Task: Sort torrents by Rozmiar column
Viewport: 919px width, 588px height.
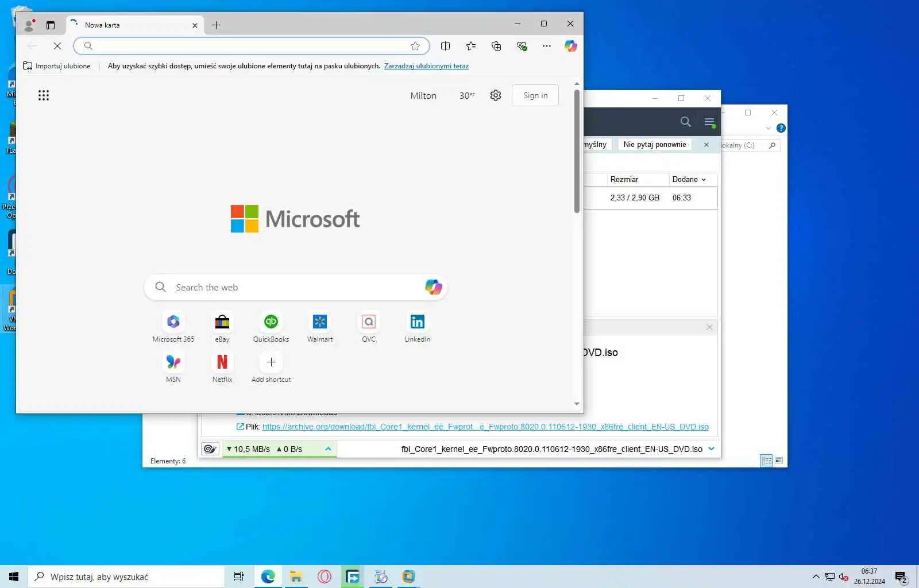Action: (x=638, y=180)
